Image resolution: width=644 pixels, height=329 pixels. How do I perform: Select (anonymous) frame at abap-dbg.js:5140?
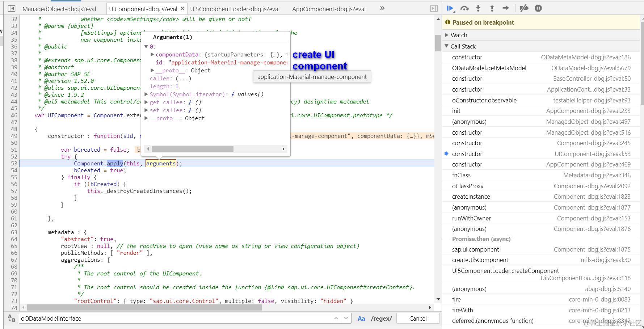(x=541, y=289)
